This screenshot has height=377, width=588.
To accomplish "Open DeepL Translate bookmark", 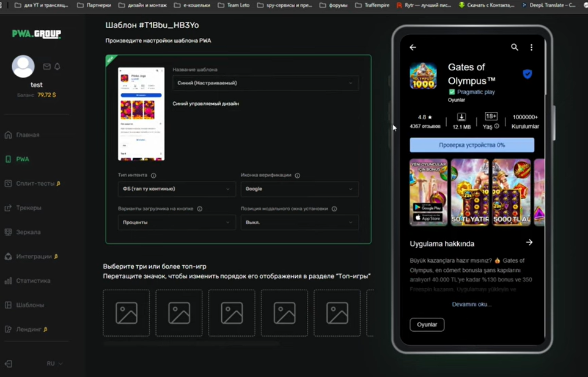I will pos(548,5).
